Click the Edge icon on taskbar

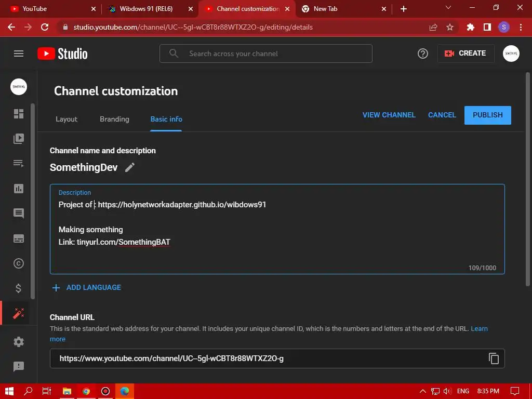[x=125, y=391]
